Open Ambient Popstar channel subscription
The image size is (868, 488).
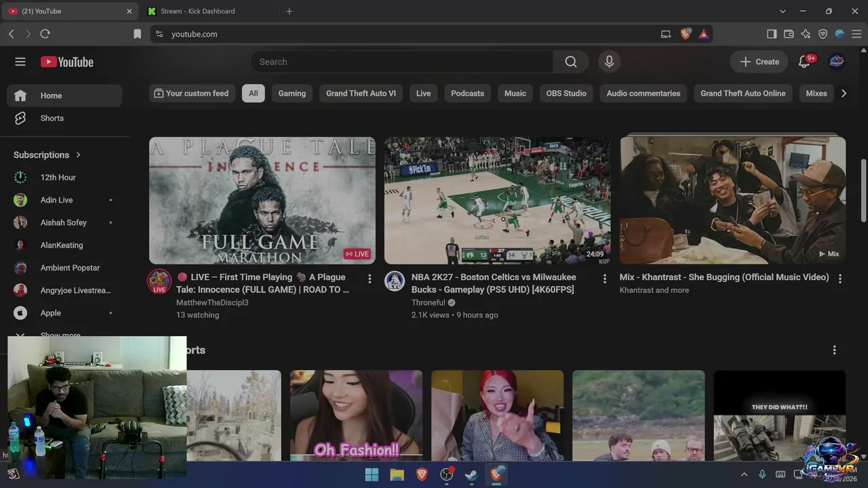click(x=64, y=268)
